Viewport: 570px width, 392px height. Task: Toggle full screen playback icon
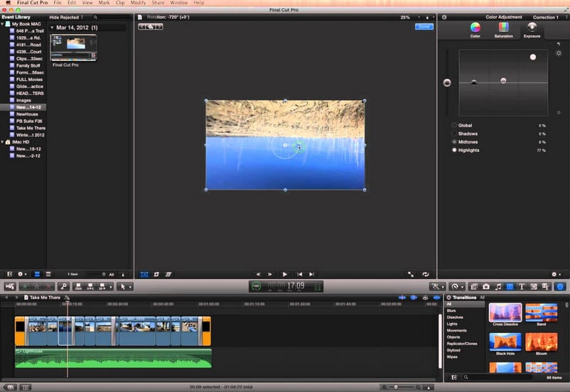410,274
